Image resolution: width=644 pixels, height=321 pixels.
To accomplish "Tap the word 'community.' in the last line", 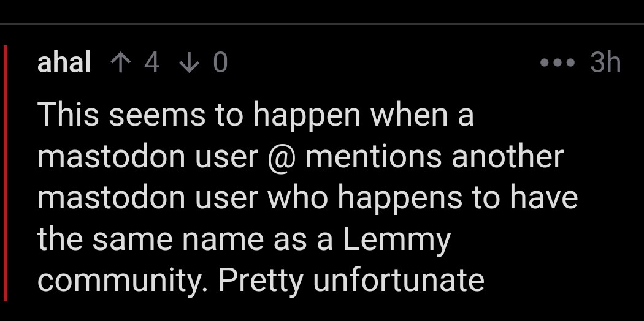I will (x=125, y=281).
